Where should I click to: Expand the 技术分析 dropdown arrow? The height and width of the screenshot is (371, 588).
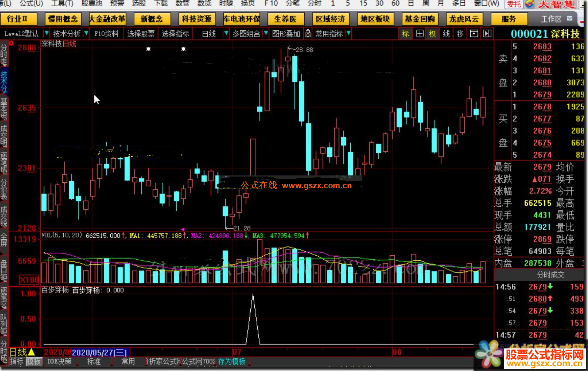point(86,34)
